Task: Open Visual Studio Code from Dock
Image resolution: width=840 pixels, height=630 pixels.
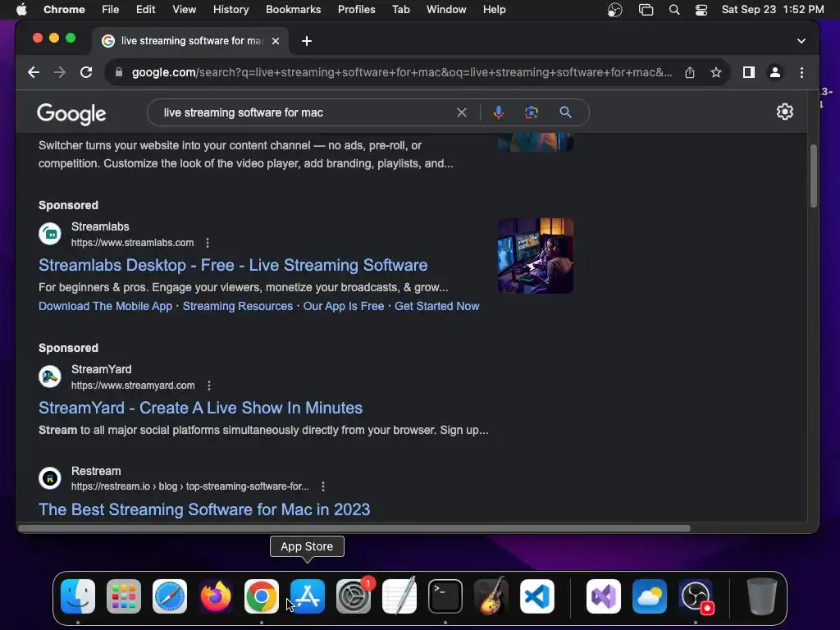Action: click(537, 596)
